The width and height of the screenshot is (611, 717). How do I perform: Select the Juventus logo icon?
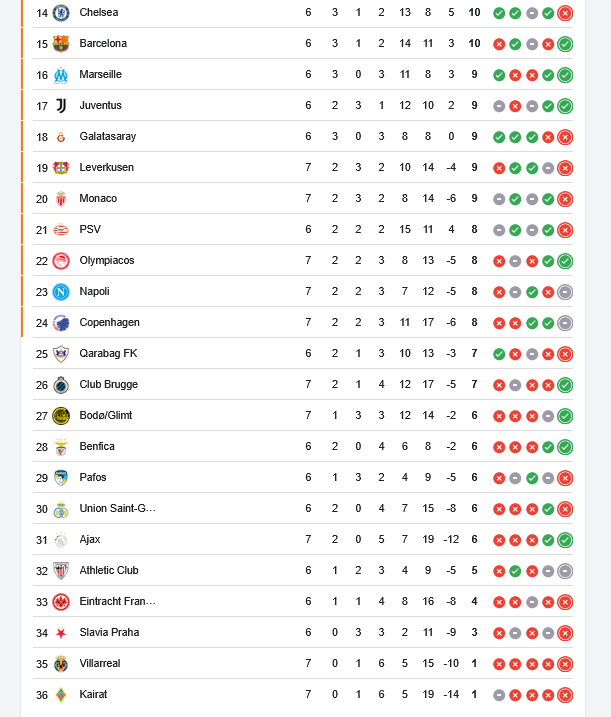pyautogui.click(x=61, y=105)
